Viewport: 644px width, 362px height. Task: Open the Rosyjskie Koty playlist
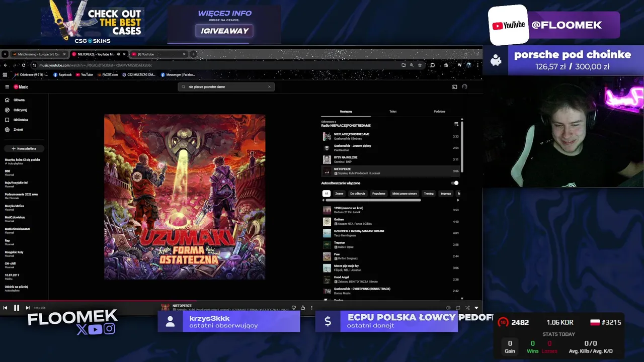pos(24,253)
